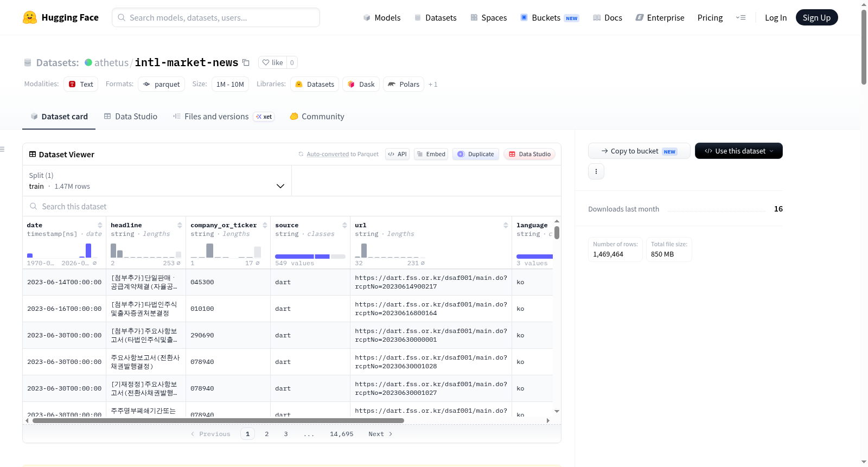Click the athetus author link

(x=111, y=62)
